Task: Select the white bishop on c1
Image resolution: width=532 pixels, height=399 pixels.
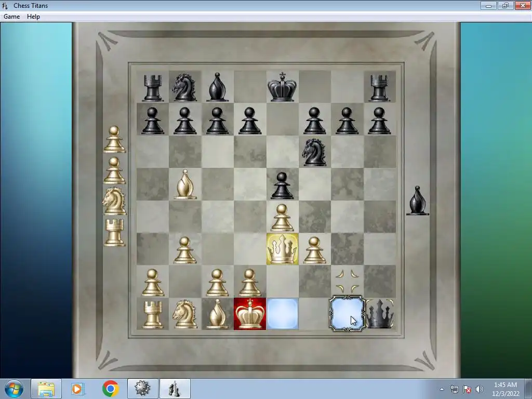Action: pyautogui.click(x=217, y=314)
